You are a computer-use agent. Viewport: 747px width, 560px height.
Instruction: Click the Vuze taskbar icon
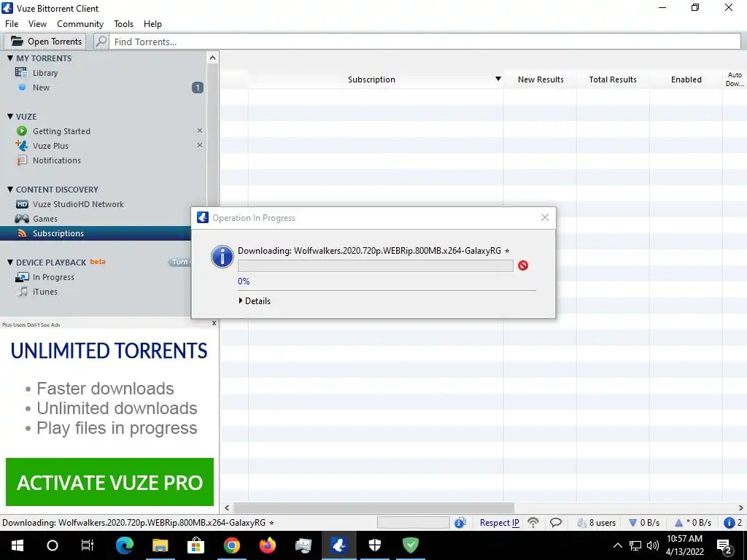click(x=338, y=545)
